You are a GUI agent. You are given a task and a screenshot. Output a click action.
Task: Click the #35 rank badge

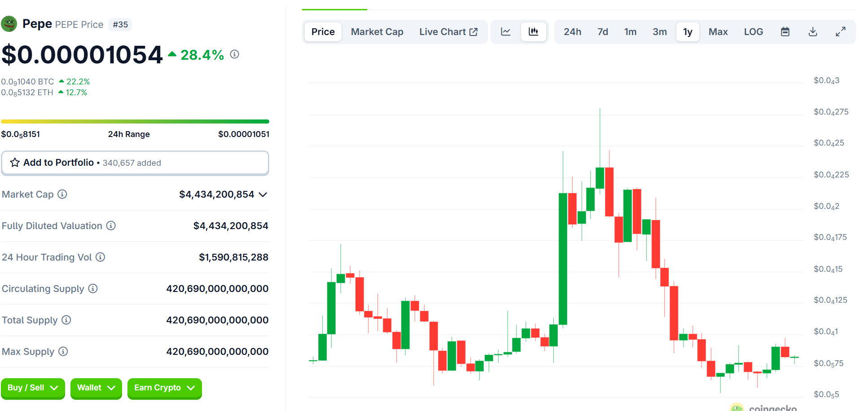coord(120,25)
